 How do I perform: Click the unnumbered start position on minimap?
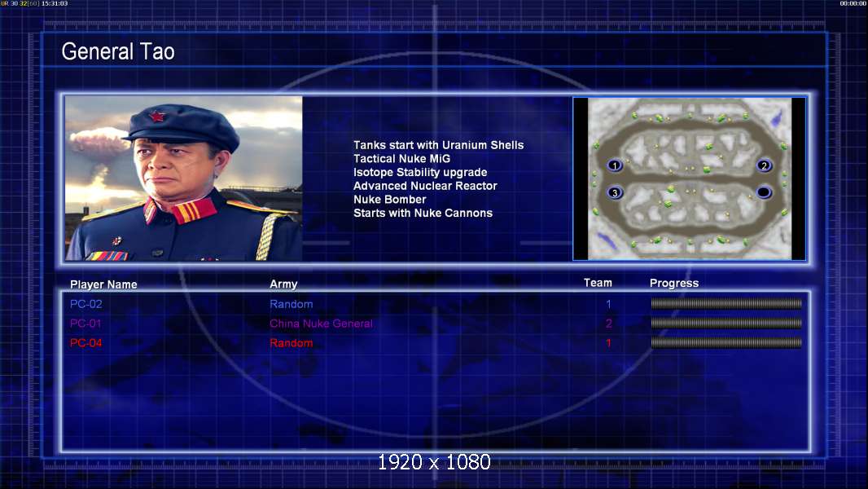(764, 192)
